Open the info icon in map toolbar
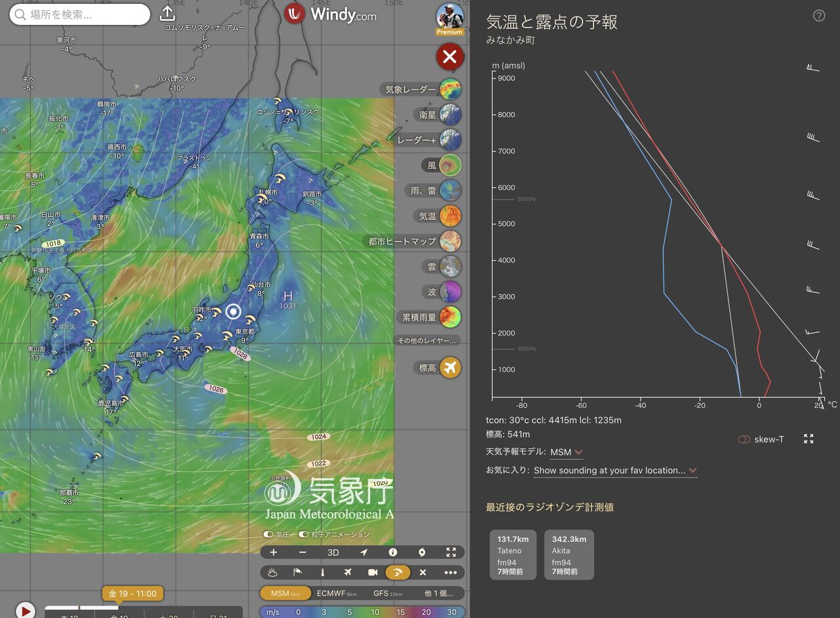The image size is (840, 618). click(x=392, y=552)
